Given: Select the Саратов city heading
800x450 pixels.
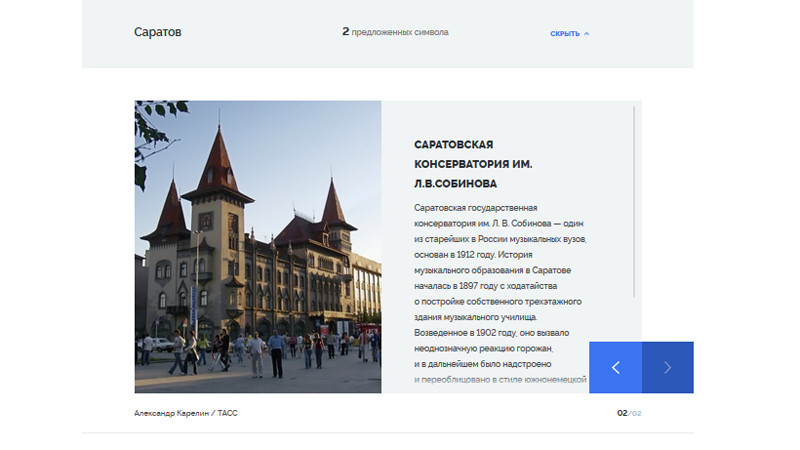Looking at the screenshot, I should [158, 32].
